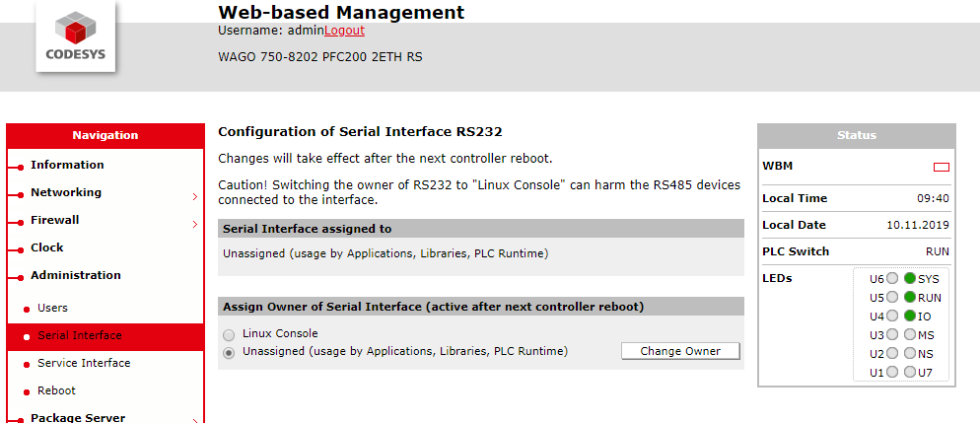Select the Linux Console radio button
The width and height of the screenshot is (980, 423).
[230, 335]
